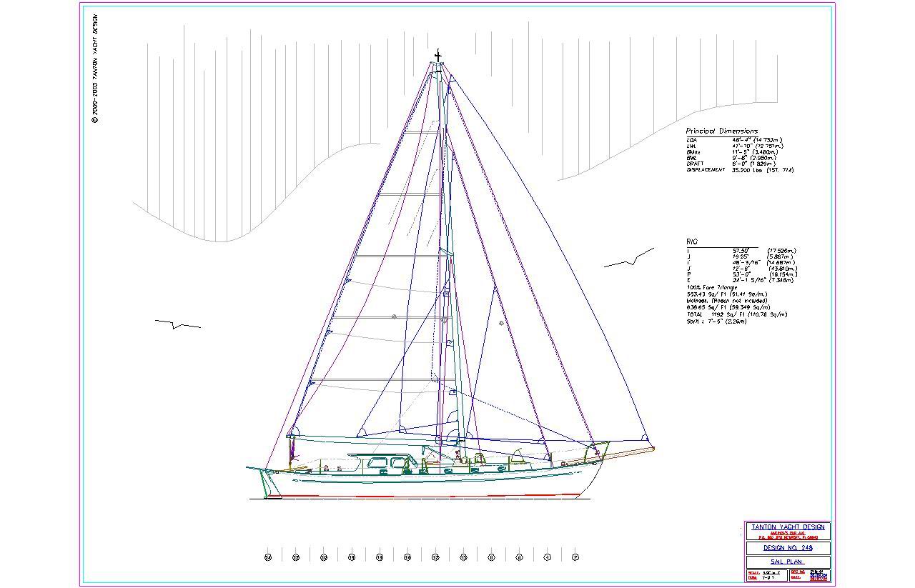Screen dimensions: 915x588
Task: Select the seagull symbol right of the sails
Action: pyautogui.click(x=629, y=259)
